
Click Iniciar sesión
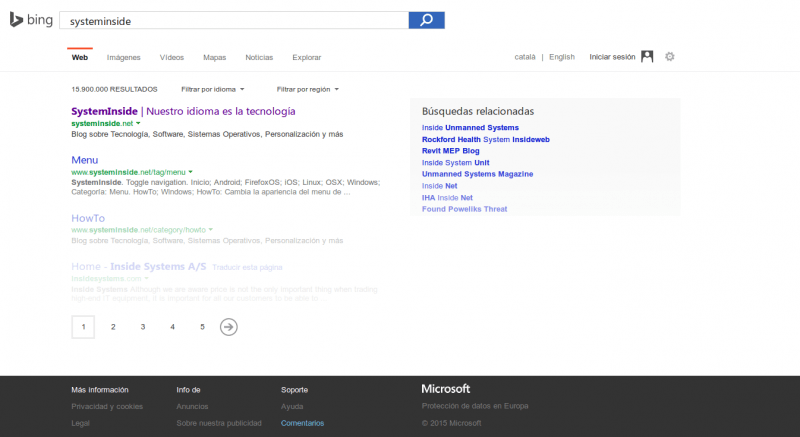[612, 57]
